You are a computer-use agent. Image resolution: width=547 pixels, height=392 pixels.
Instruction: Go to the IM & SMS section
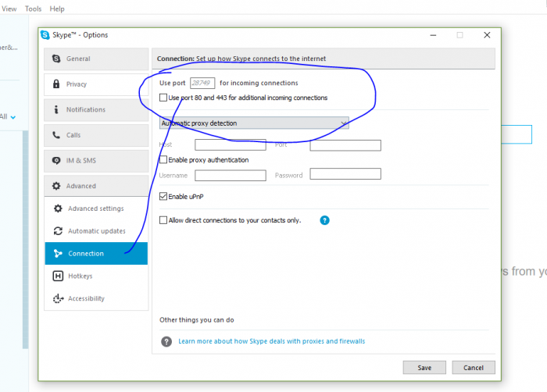click(x=96, y=160)
